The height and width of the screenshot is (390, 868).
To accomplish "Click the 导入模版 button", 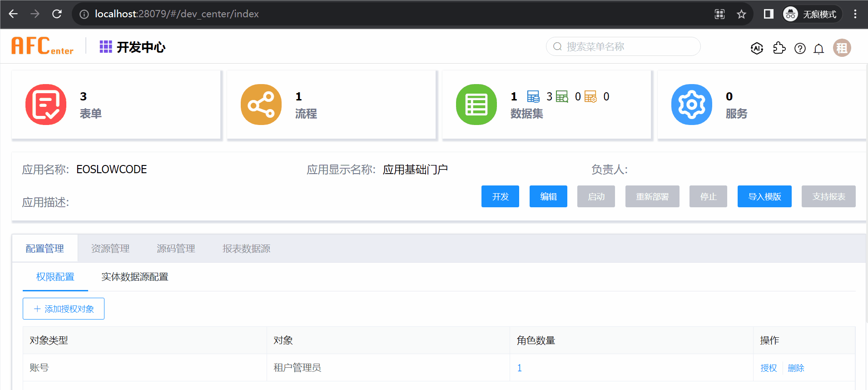I will click(764, 196).
